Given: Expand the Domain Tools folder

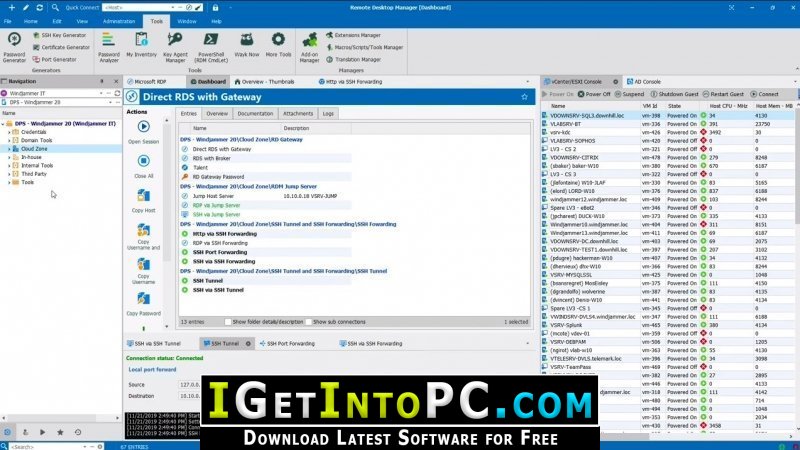Looking at the screenshot, I should (x=9, y=140).
